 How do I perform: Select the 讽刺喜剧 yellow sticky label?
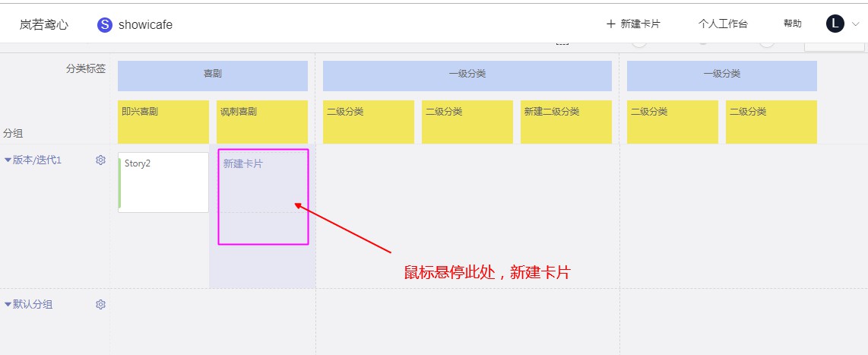tap(261, 122)
